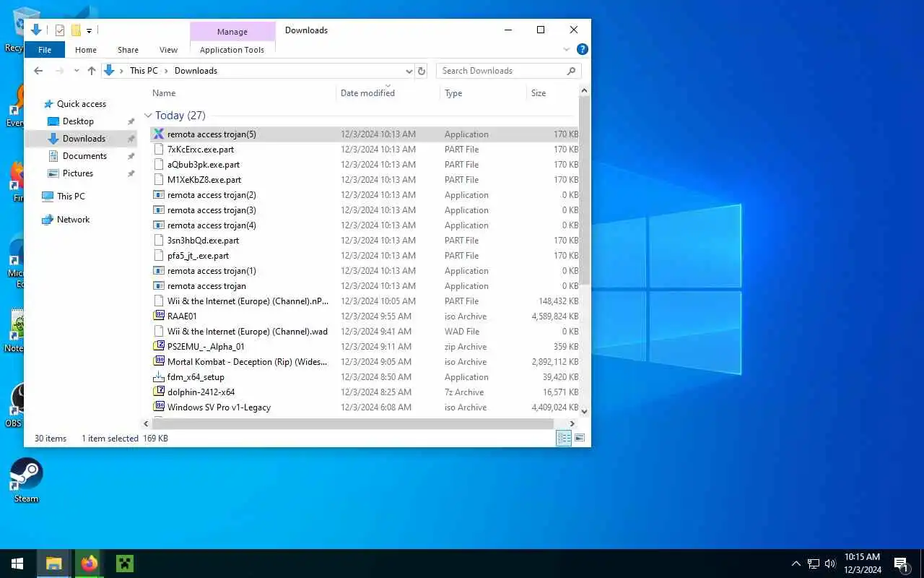Select remota access trojan(4) icon
This screenshot has width=924, height=578.
tap(160, 225)
